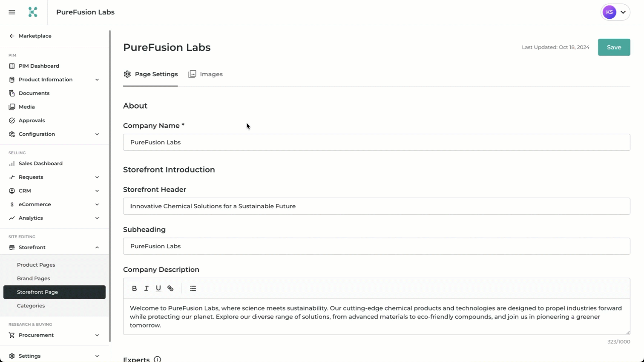Open the hamburger menu icon
The height and width of the screenshot is (362, 644).
[12, 12]
